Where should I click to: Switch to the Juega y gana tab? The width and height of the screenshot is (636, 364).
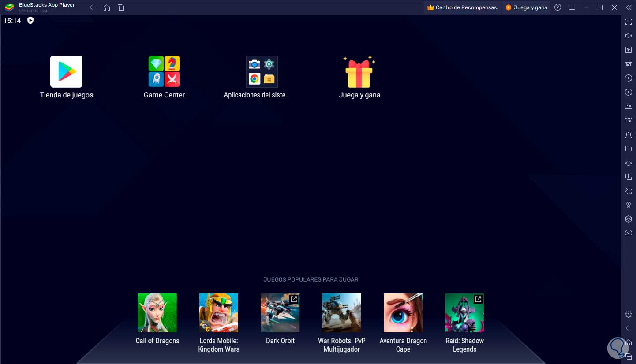526,7
